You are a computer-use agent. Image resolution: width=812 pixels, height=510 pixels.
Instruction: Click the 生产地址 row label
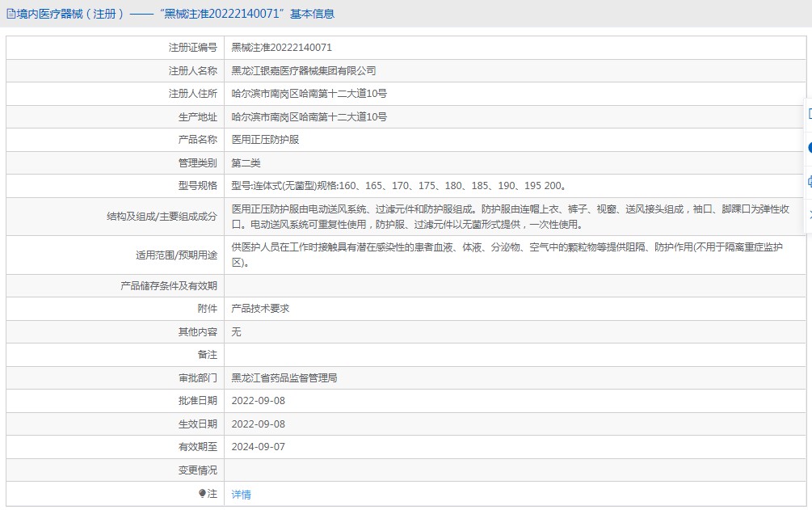pos(198,117)
